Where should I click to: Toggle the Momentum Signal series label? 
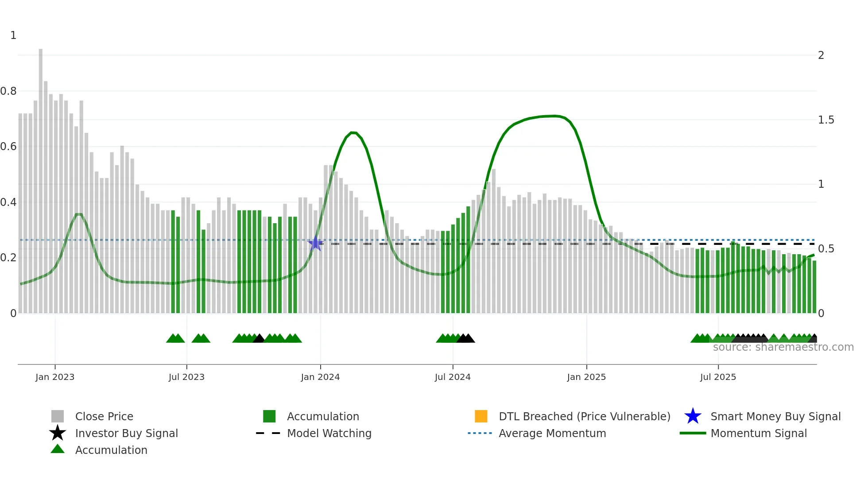click(759, 433)
